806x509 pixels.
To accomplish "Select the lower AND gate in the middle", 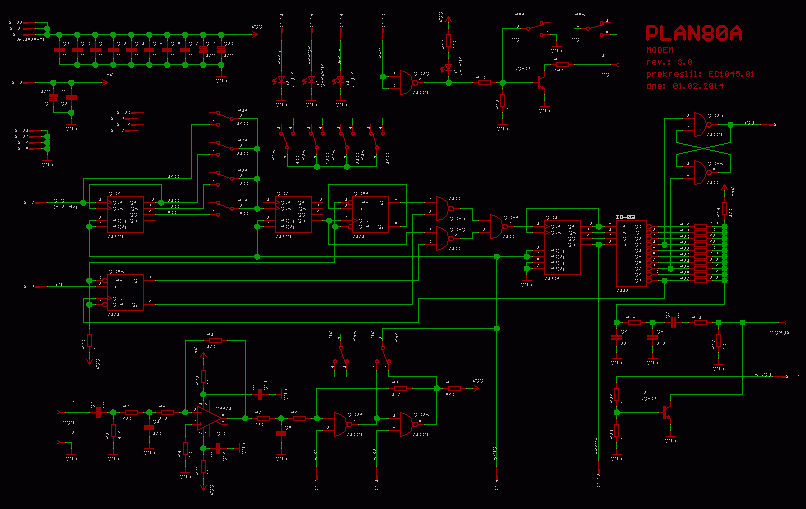I will 439,238.
